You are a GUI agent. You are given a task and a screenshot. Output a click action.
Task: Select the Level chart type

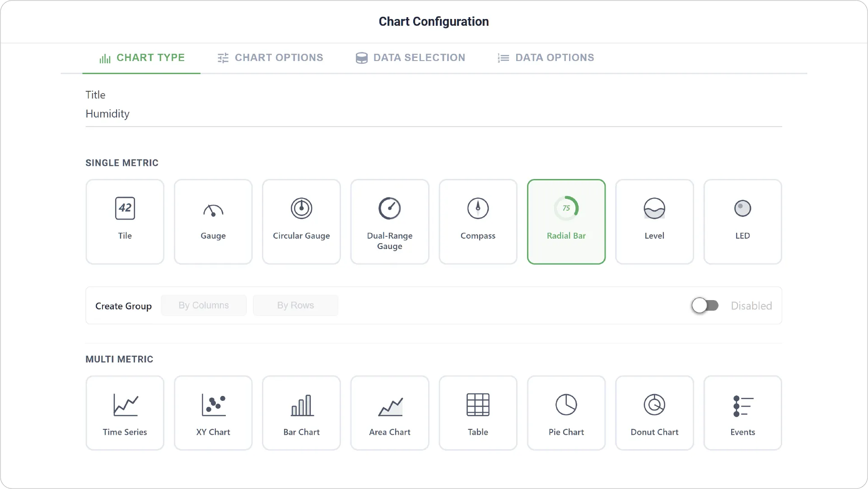[x=654, y=222]
